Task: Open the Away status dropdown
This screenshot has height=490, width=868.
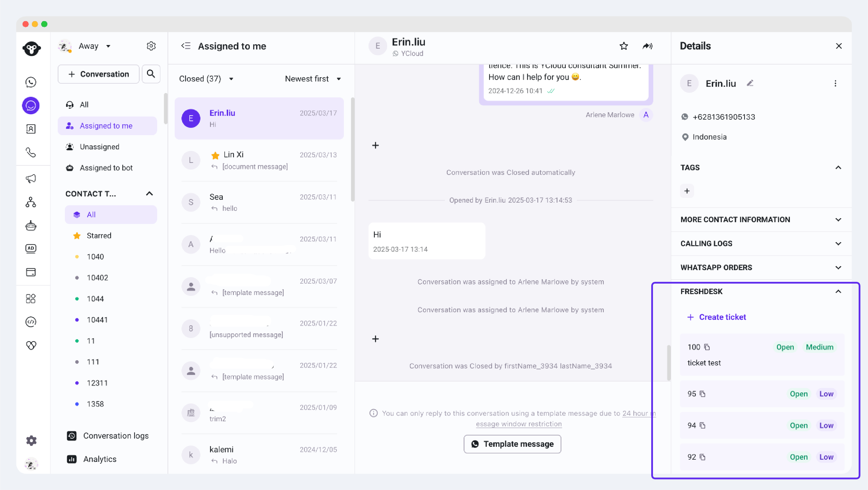Action: pos(108,46)
